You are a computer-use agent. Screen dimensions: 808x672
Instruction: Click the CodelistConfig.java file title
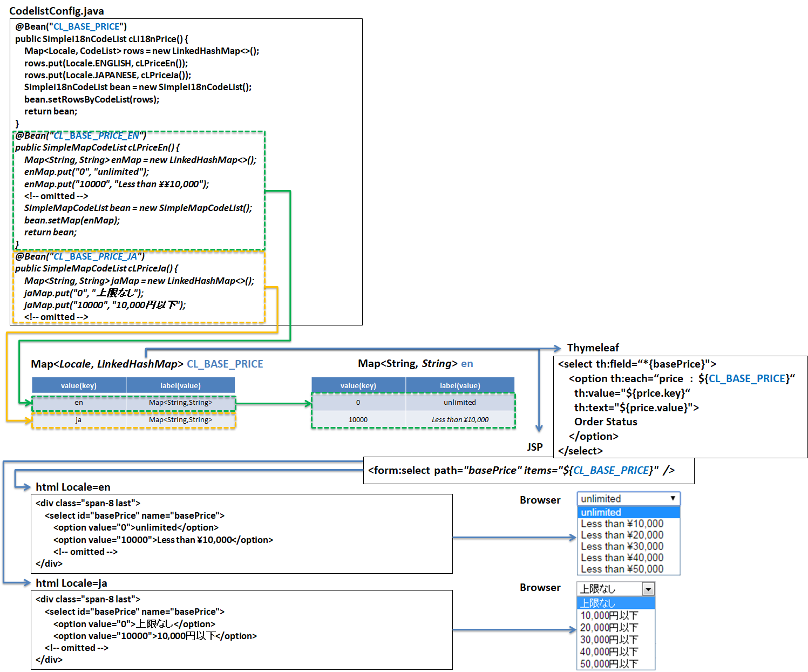[57, 11]
